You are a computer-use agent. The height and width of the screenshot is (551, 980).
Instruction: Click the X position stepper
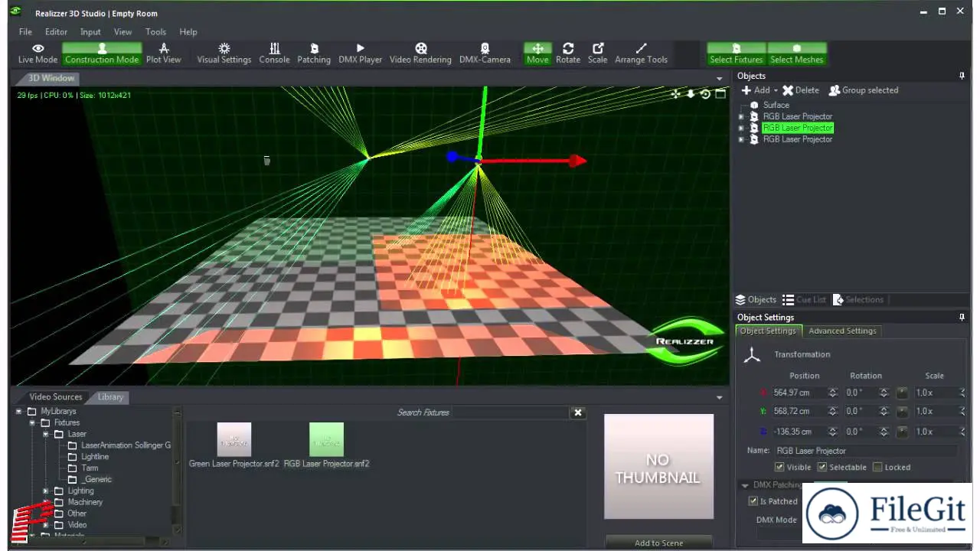(833, 393)
